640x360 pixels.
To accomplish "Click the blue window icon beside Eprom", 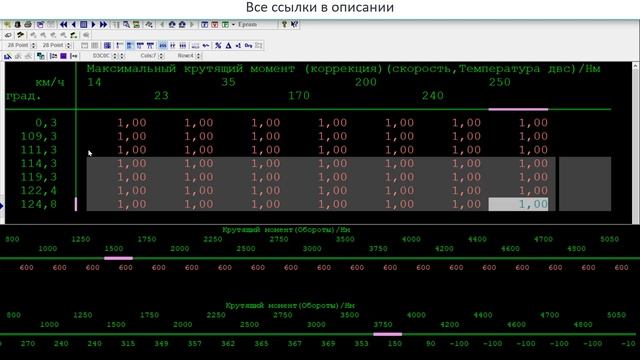I will (204, 24).
